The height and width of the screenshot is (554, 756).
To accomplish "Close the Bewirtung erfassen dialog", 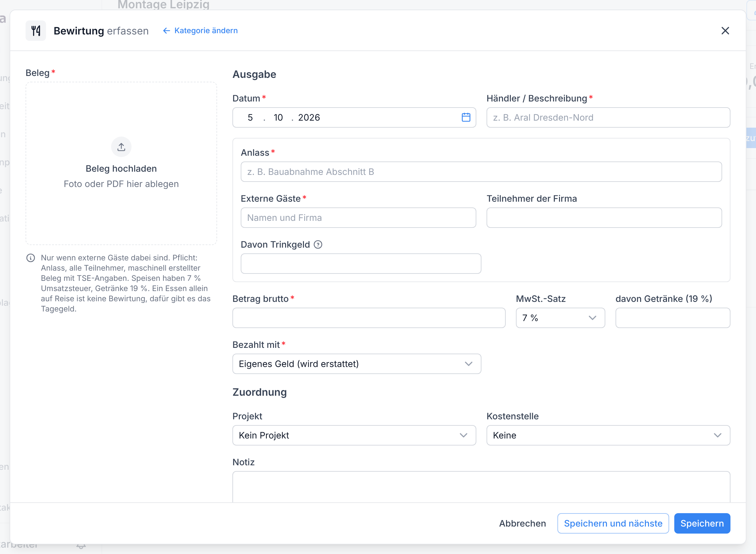I will coord(725,31).
